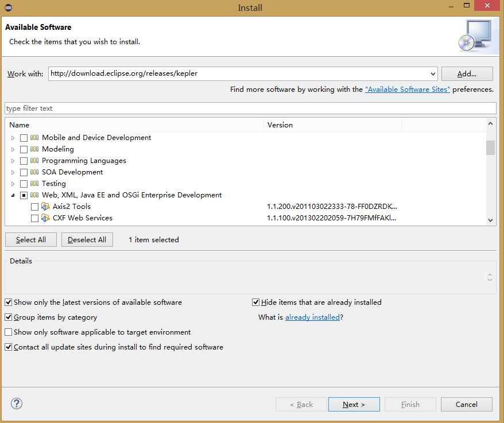Uncheck Show only the latest versions
The width and height of the screenshot is (504, 423).
pos(9,302)
